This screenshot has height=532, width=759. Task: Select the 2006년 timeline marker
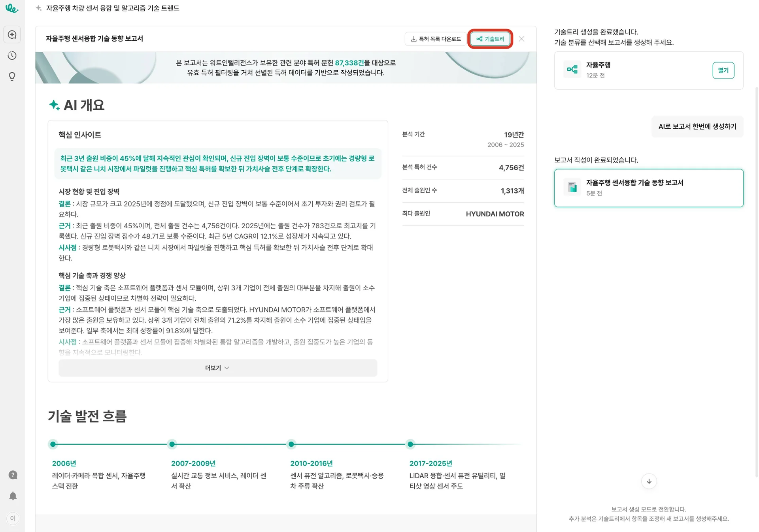click(53, 444)
